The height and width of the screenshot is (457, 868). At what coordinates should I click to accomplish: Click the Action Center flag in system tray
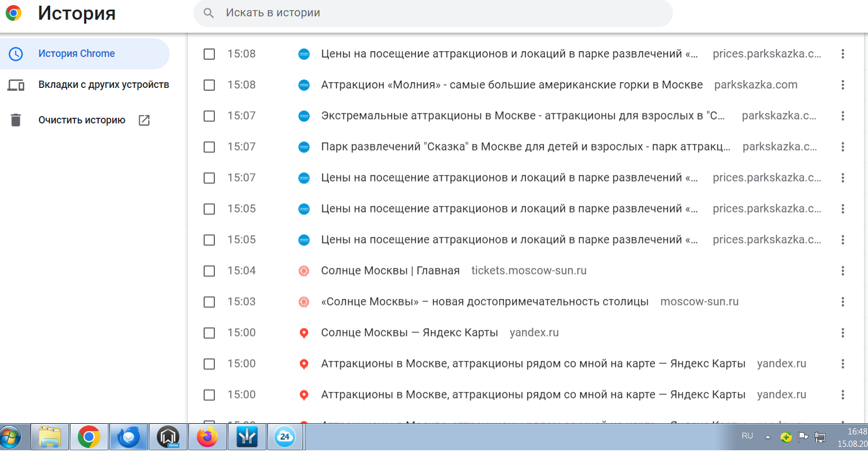pos(804,437)
